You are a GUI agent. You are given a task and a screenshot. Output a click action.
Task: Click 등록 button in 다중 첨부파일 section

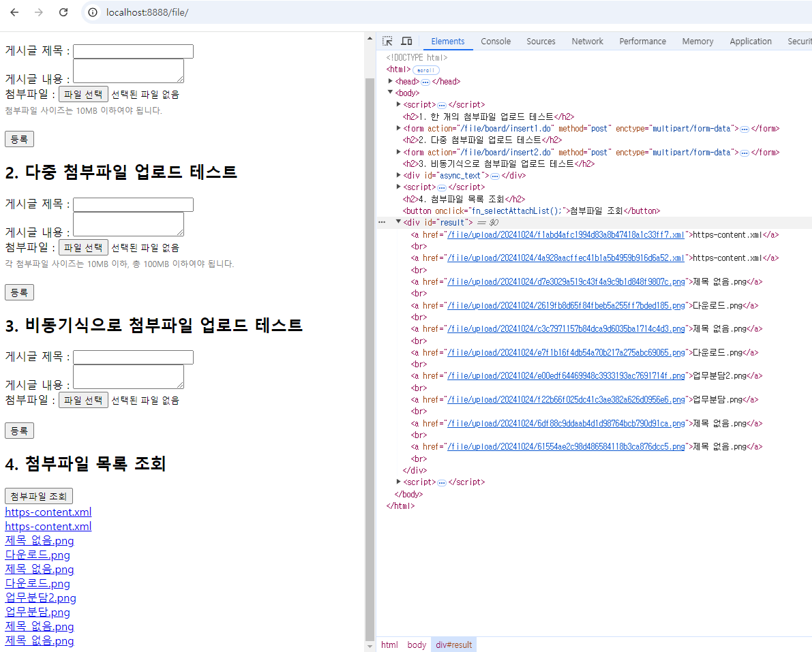[19, 292]
